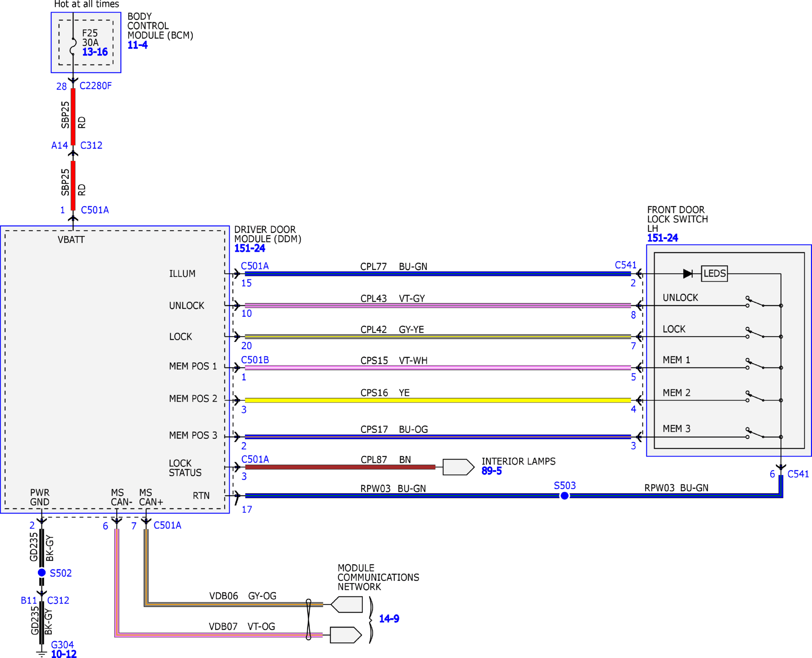Click the C501A connector label at VBATT pin 1
This screenshot has width=812, height=658.
(x=95, y=210)
